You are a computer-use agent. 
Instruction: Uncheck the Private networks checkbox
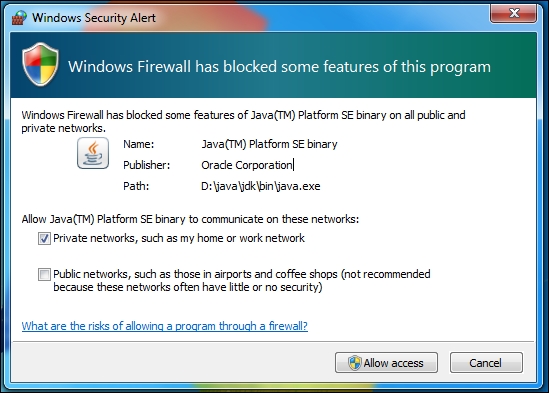coord(44,239)
